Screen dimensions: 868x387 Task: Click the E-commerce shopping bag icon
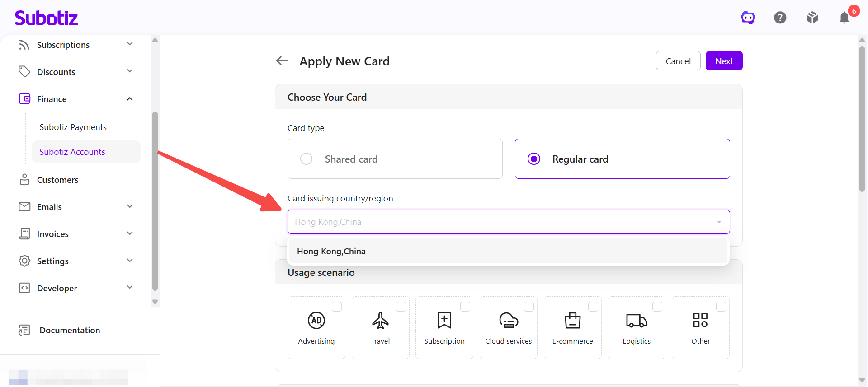[x=573, y=320]
